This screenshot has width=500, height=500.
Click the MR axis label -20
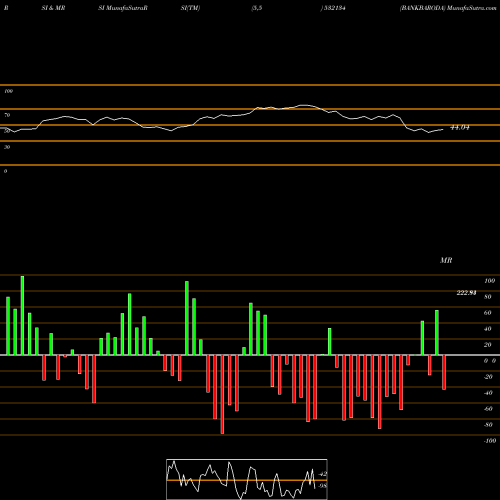click(x=488, y=377)
